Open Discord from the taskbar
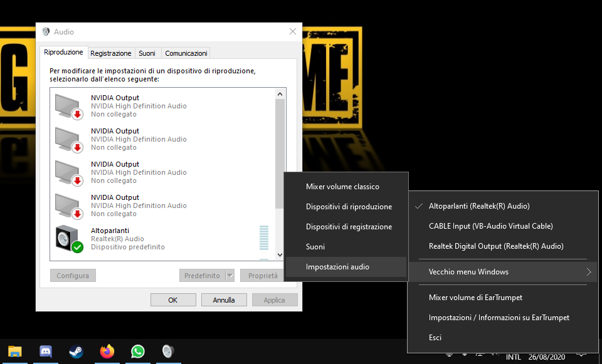The width and height of the screenshot is (602, 364). 46,351
